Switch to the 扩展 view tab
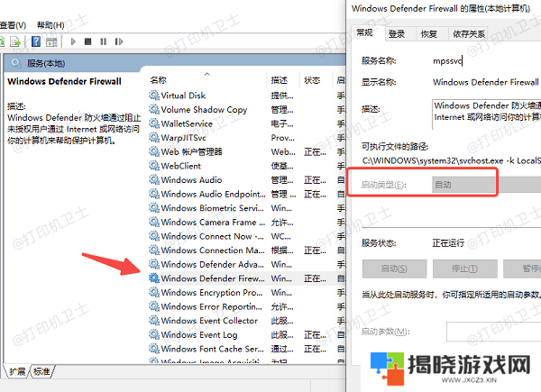The image size is (541, 392). click(x=17, y=371)
